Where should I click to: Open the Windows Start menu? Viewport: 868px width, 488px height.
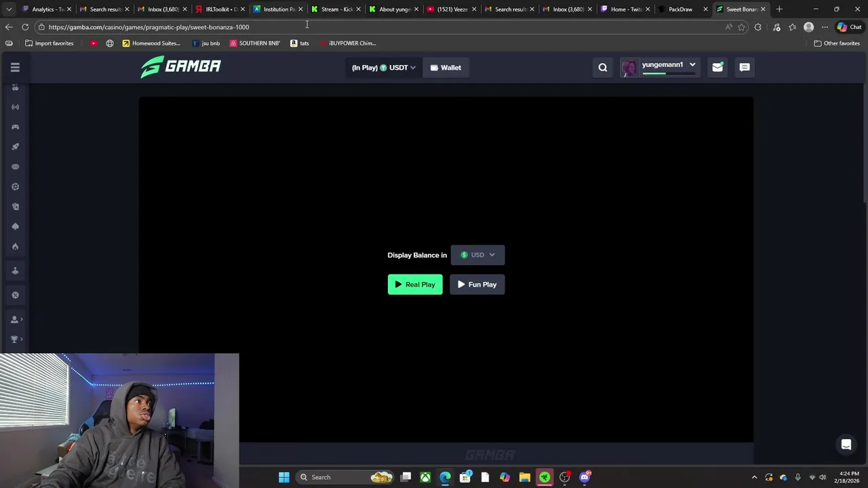click(284, 477)
